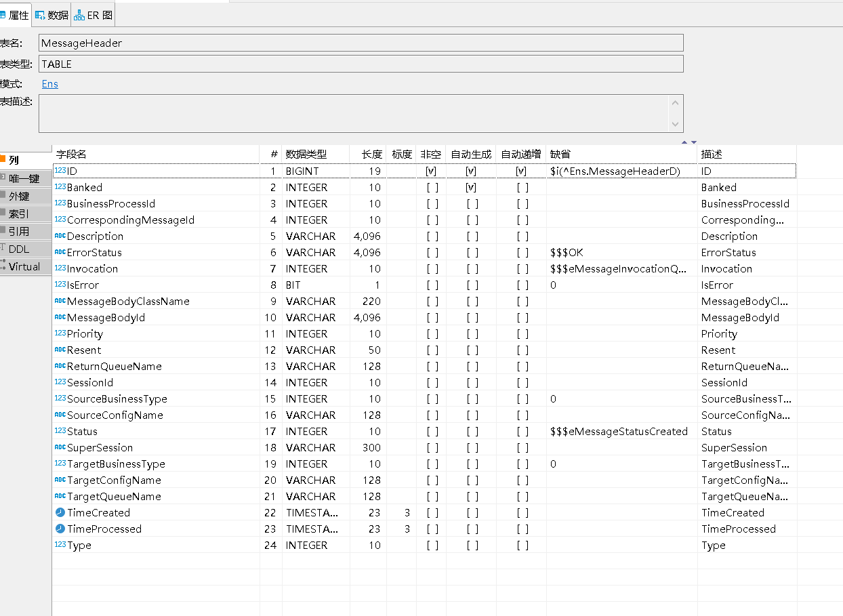
Task: Toggle the 非空 checkbox for Banked row
Action: coord(432,188)
